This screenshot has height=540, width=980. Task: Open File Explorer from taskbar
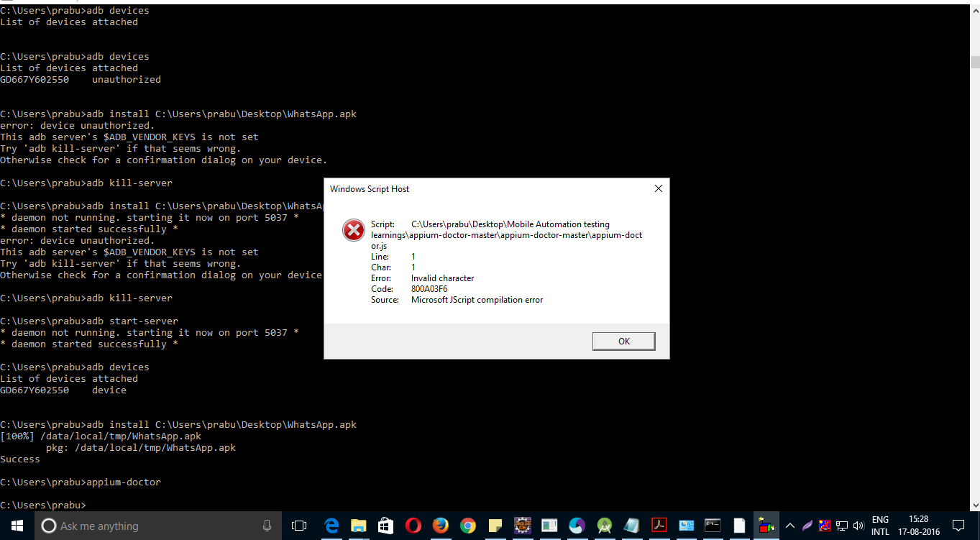click(x=359, y=526)
